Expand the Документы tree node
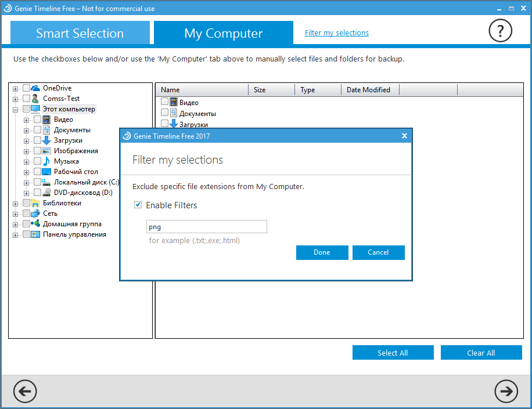This screenshot has height=409, width=532. [x=26, y=131]
